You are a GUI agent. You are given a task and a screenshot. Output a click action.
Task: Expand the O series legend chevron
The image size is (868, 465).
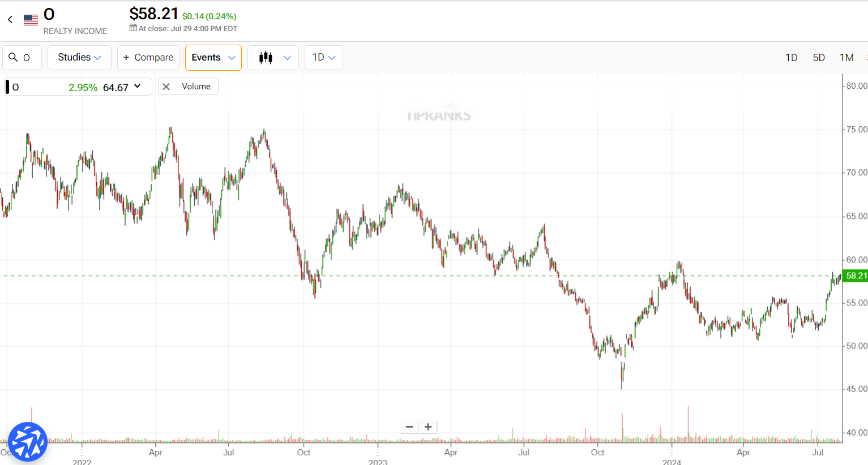[137, 87]
